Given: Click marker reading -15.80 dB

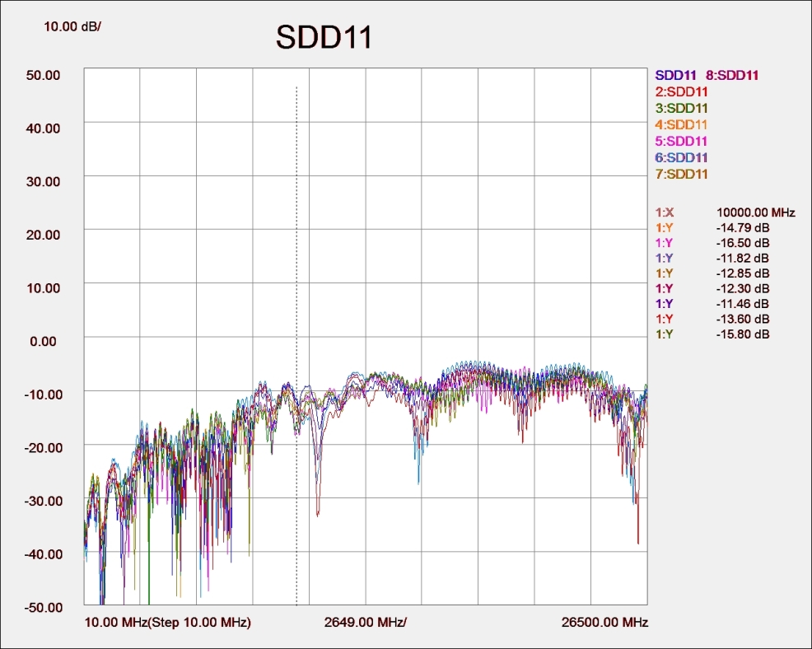Looking at the screenshot, I should [x=743, y=334].
